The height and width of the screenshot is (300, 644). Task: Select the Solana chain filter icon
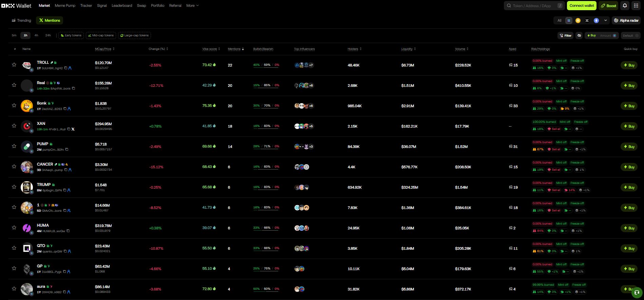(x=569, y=21)
